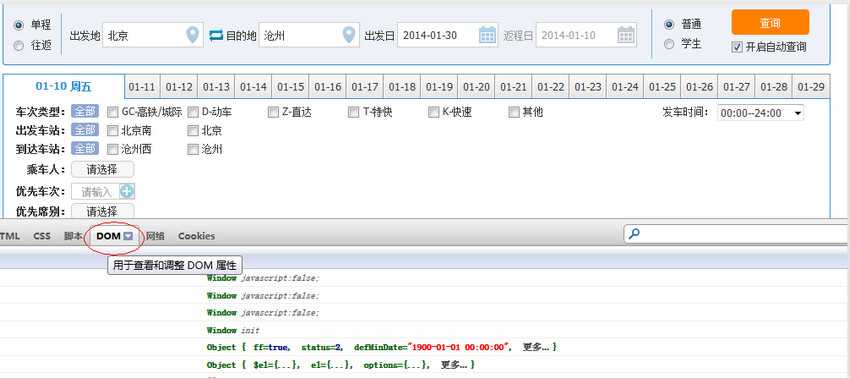Viewport: 850px width, 379px height.
Task: Check the T-特快 train type box
Action: 353,112
